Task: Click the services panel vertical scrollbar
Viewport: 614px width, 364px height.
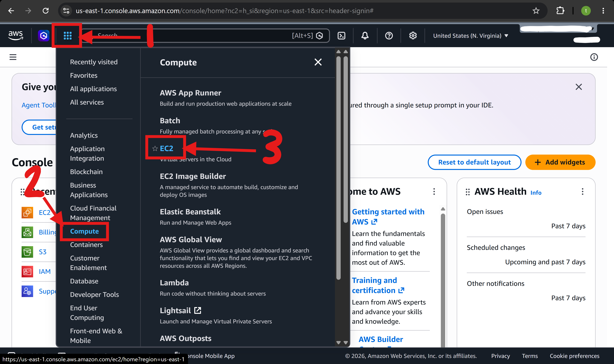Action: pyautogui.click(x=338, y=168)
